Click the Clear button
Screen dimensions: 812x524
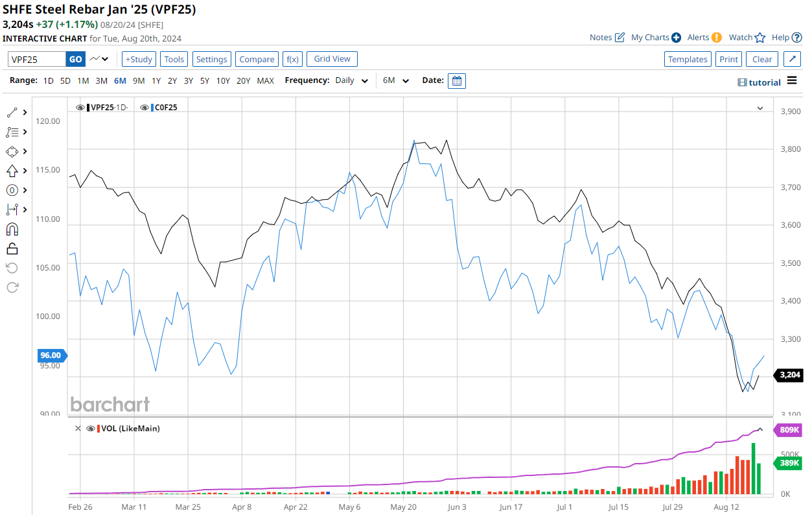[762, 59]
